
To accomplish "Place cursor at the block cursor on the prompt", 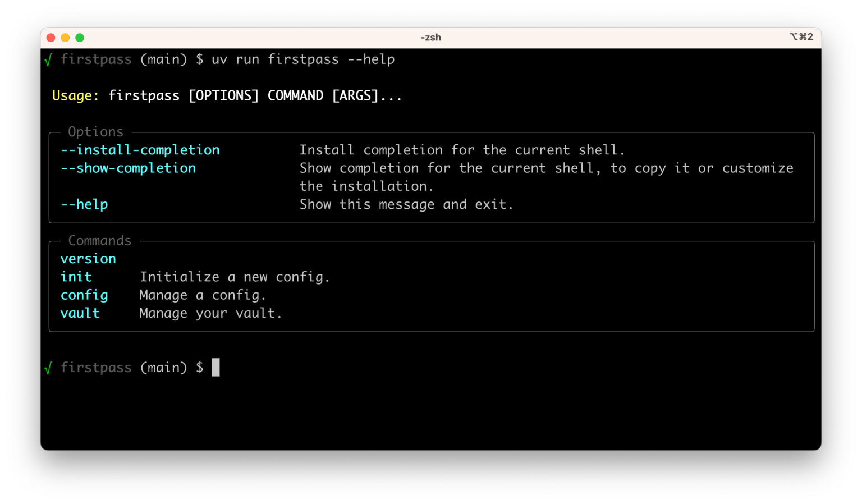I will coord(215,368).
